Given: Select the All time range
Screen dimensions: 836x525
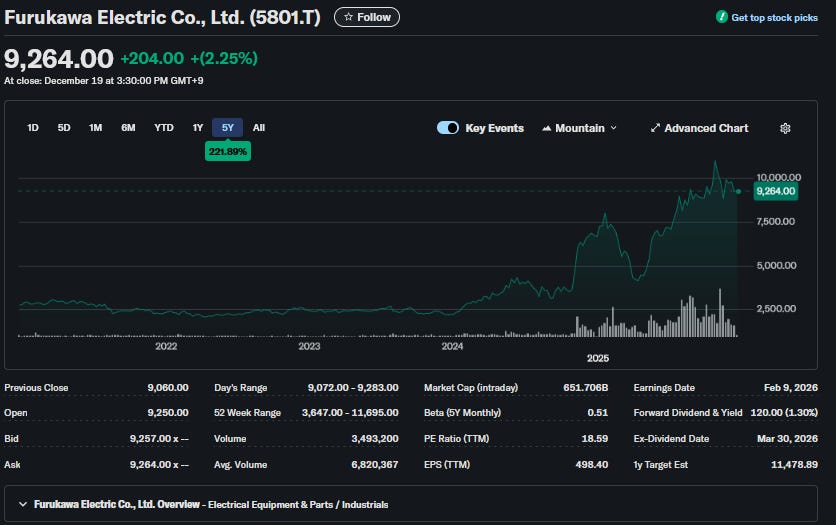Looking at the screenshot, I should point(259,128).
